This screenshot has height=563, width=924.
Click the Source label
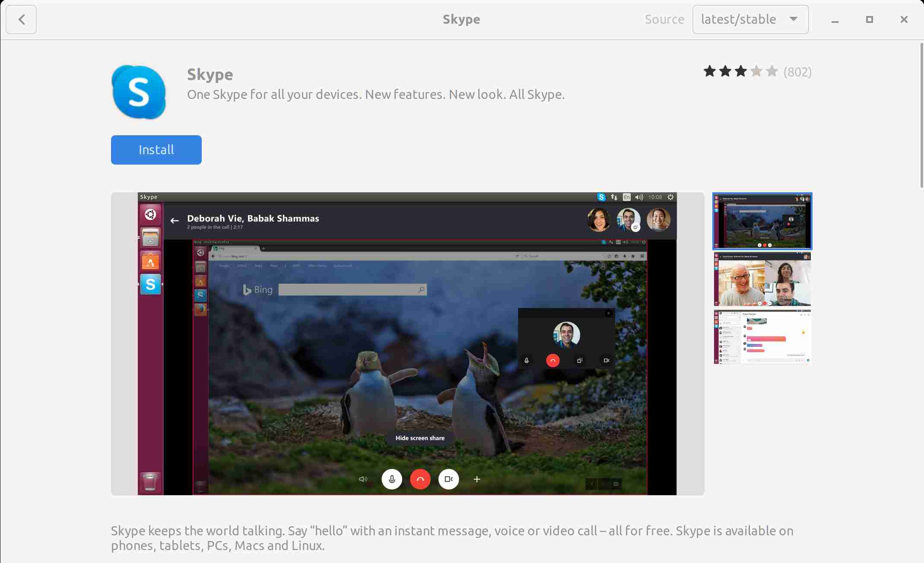click(664, 19)
